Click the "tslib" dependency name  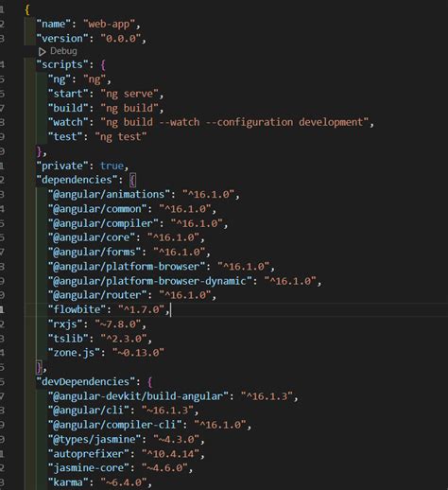[68, 339]
